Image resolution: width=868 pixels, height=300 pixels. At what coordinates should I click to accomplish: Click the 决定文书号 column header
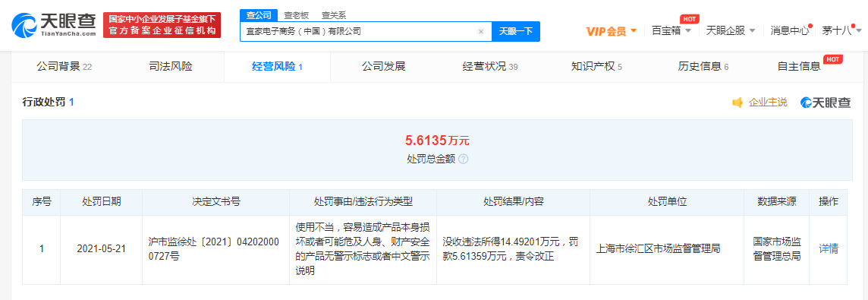click(x=216, y=202)
